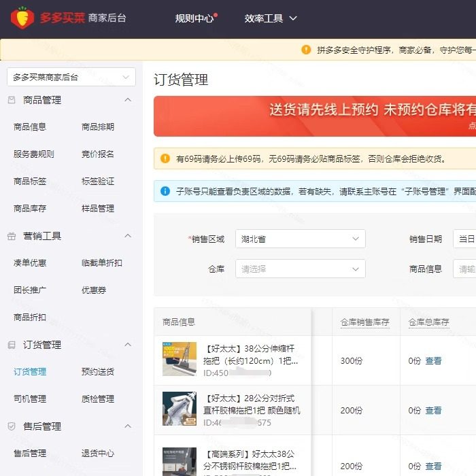Click 查看 link for 28公分对折式拖把 row
476x476 pixels.
(433, 411)
